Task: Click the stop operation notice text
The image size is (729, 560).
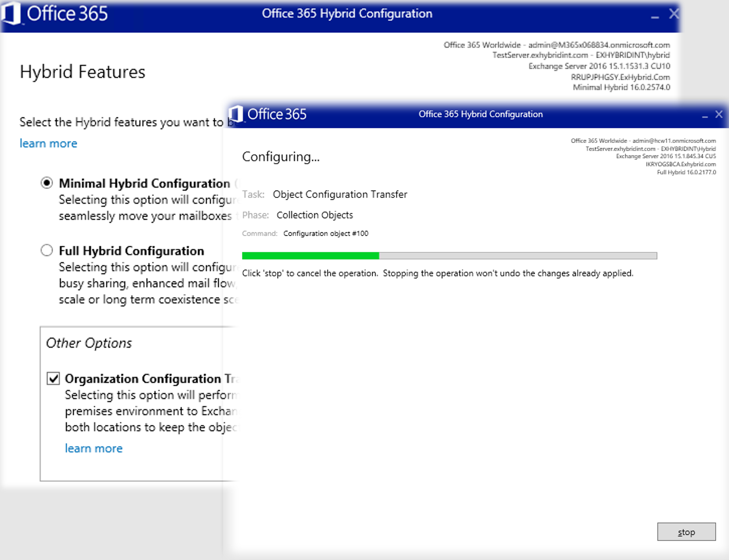Action: pos(437,273)
